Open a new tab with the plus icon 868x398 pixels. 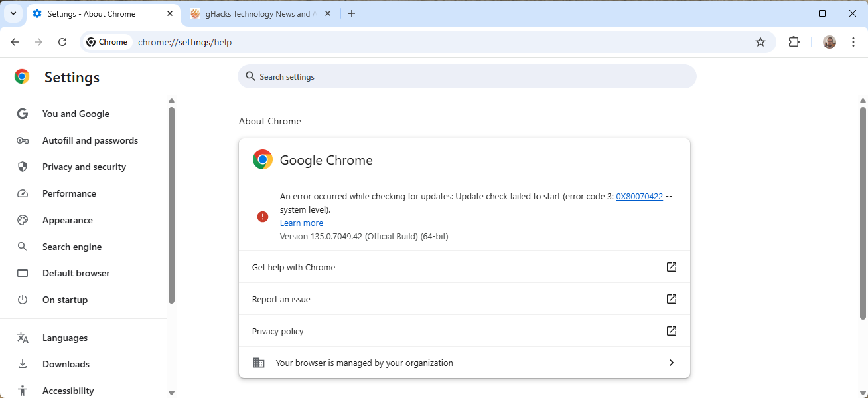(x=351, y=13)
